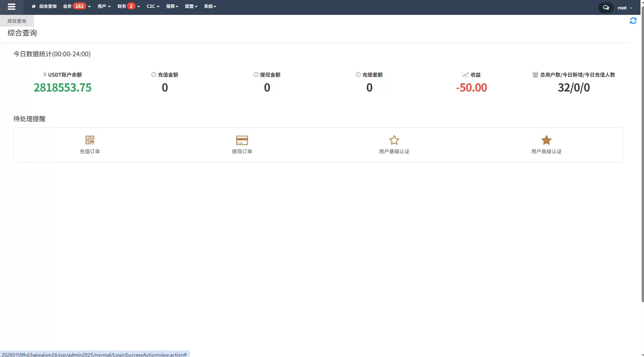
Task: Open 充值订单 QR code icon
Action: [90, 140]
